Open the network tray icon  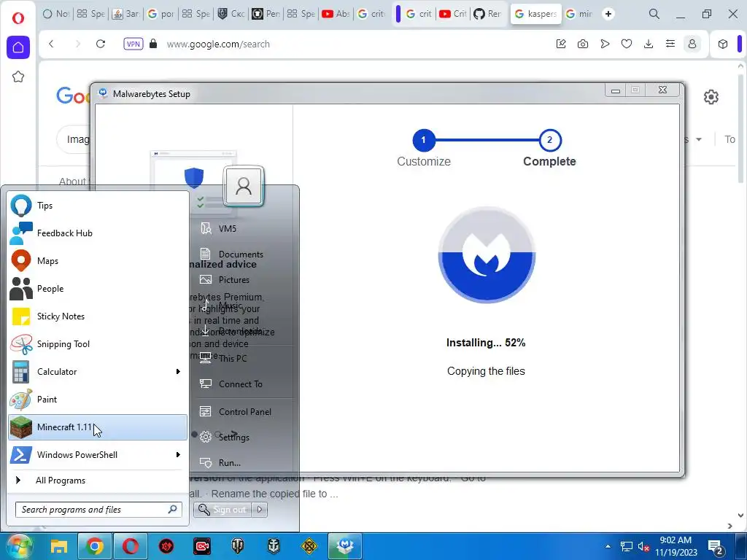pyautogui.click(x=627, y=547)
